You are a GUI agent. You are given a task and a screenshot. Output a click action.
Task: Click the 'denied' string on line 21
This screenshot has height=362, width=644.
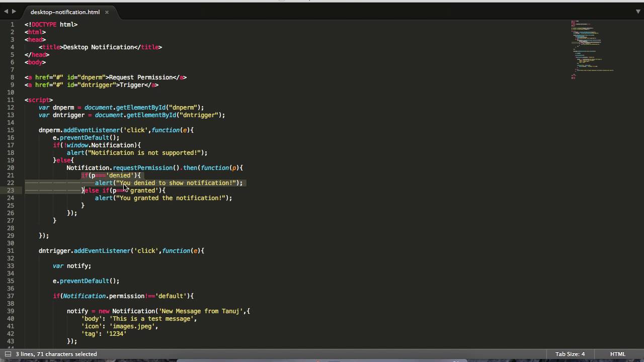click(x=120, y=175)
